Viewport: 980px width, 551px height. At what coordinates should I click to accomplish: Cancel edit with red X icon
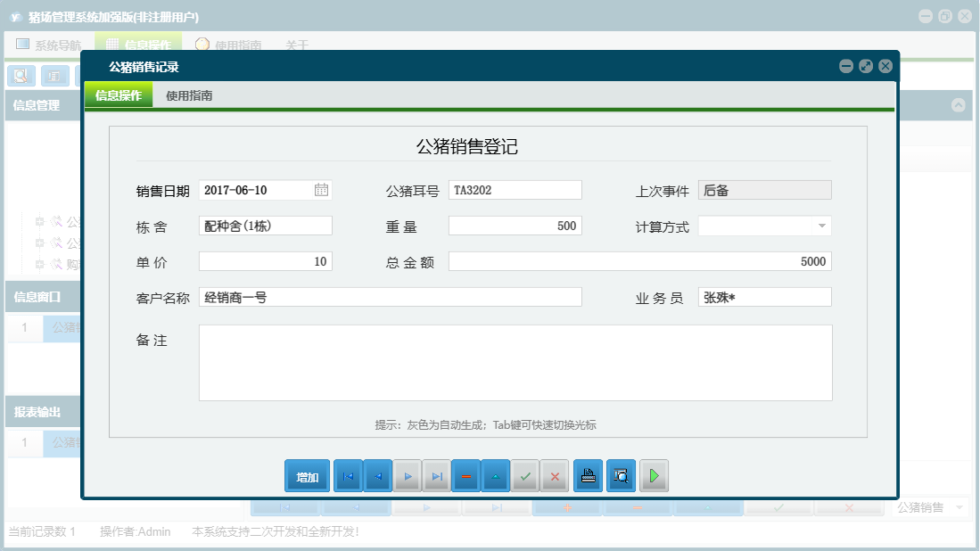coord(554,475)
